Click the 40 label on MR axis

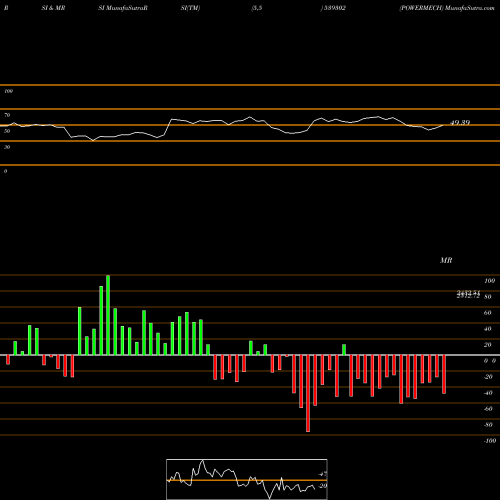pyautogui.click(x=488, y=329)
